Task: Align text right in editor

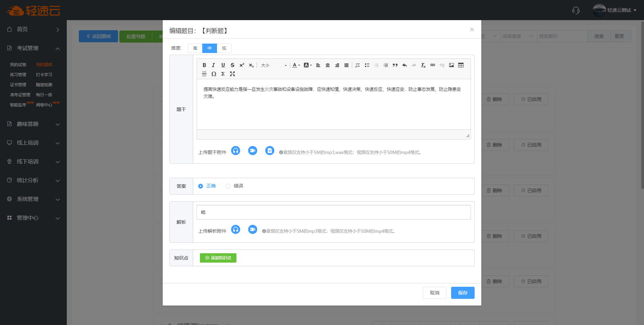Action: tap(337, 65)
